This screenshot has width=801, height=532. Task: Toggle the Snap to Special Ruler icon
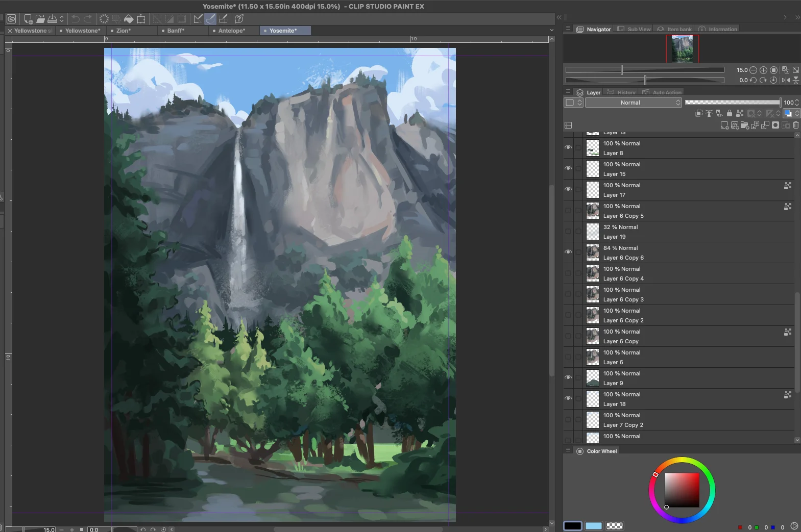(210, 19)
